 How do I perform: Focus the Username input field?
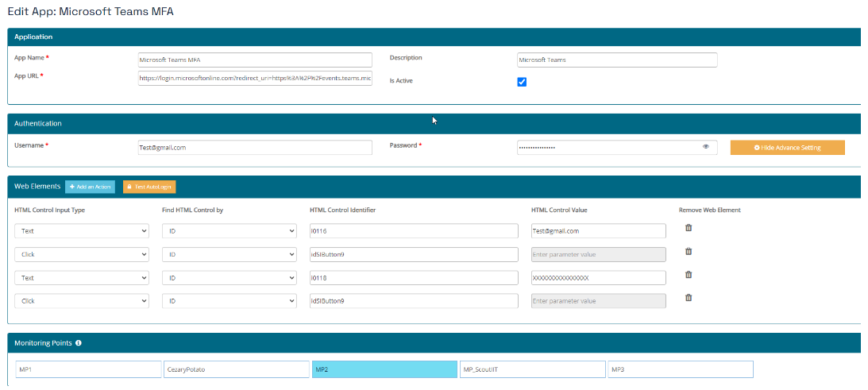pyautogui.click(x=255, y=148)
